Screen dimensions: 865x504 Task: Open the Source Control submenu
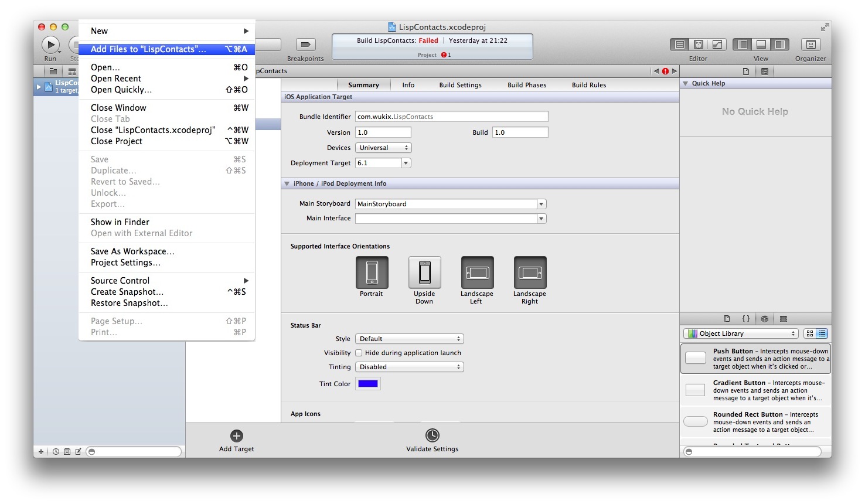point(167,281)
